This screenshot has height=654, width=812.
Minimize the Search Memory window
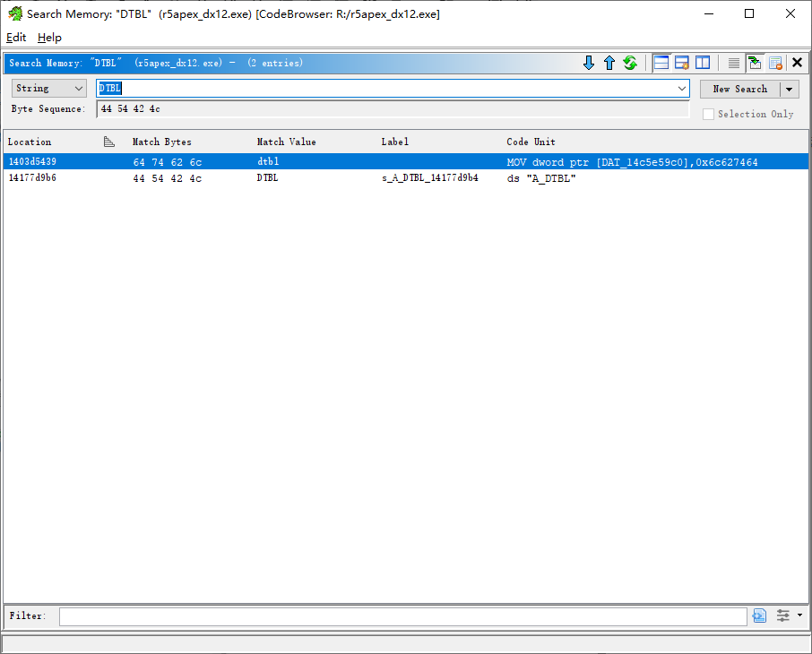709,13
